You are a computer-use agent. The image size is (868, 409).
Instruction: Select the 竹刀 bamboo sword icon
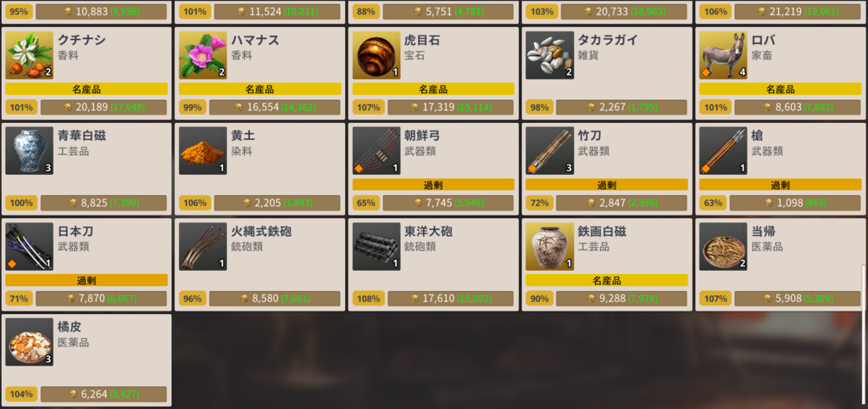(x=549, y=151)
